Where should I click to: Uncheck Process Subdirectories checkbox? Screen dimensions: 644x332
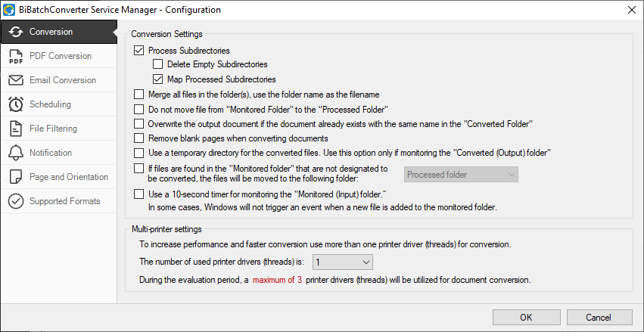click(x=139, y=51)
